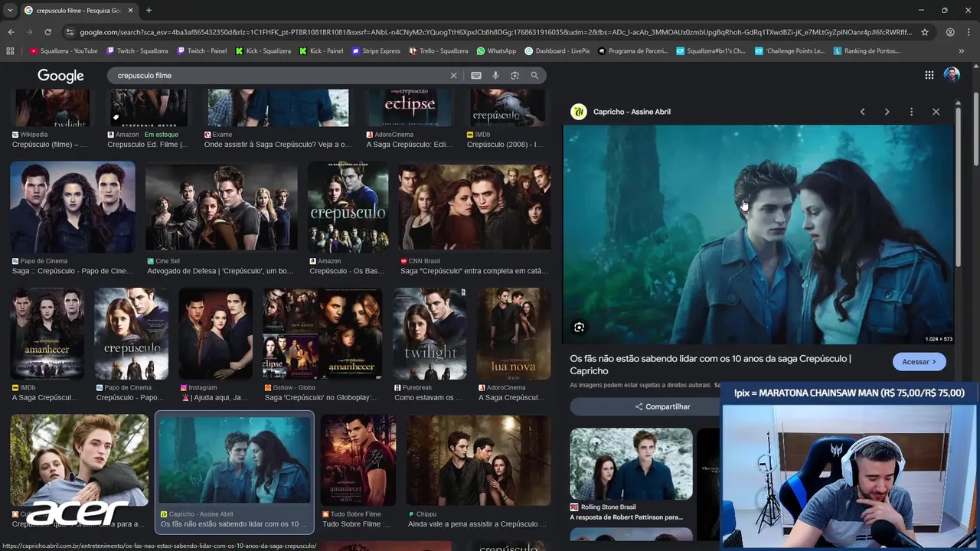The height and width of the screenshot is (551, 980).
Task: Open the Twitch - Squallzera bookmark
Action: [137, 51]
